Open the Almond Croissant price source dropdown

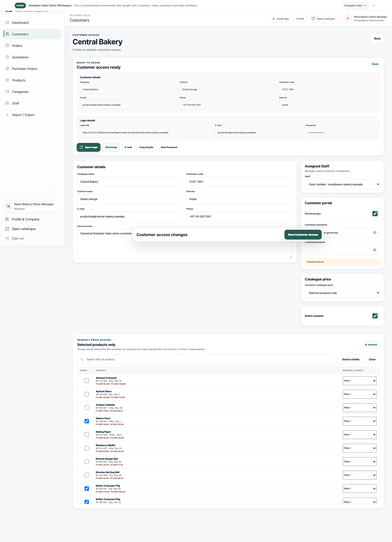click(x=359, y=381)
